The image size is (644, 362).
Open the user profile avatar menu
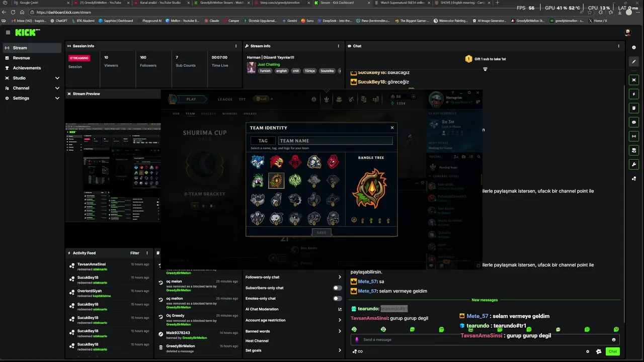[x=628, y=33]
